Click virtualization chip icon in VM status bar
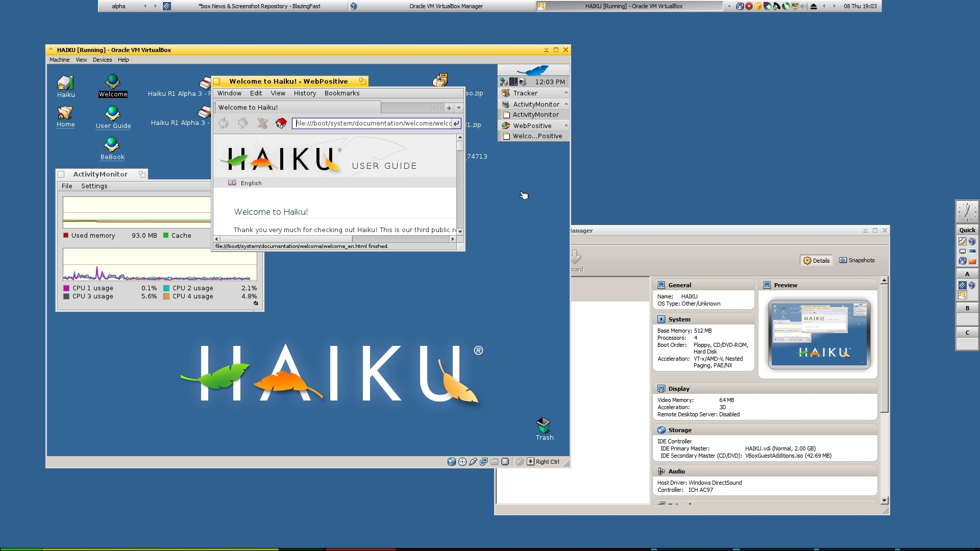 (x=505, y=462)
